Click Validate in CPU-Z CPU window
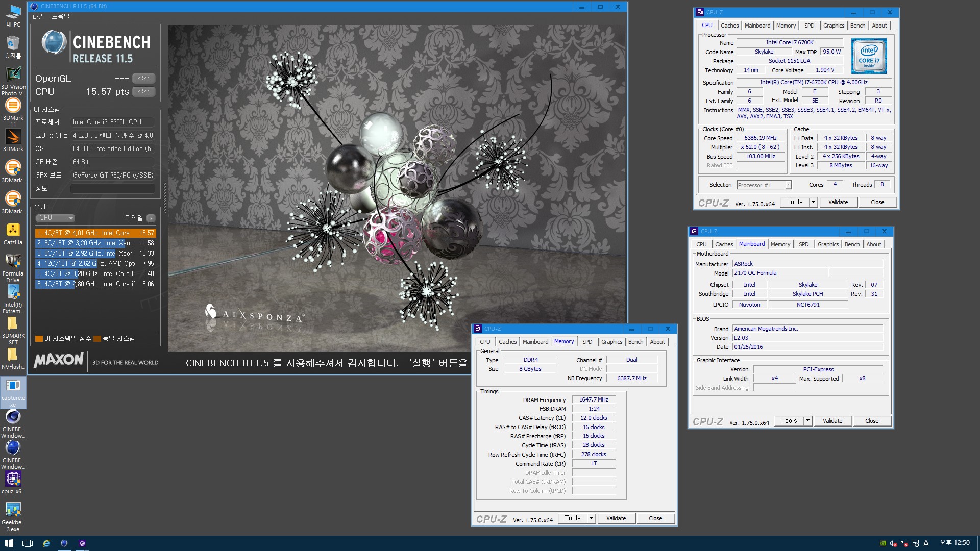The width and height of the screenshot is (980, 551). click(x=838, y=202)
